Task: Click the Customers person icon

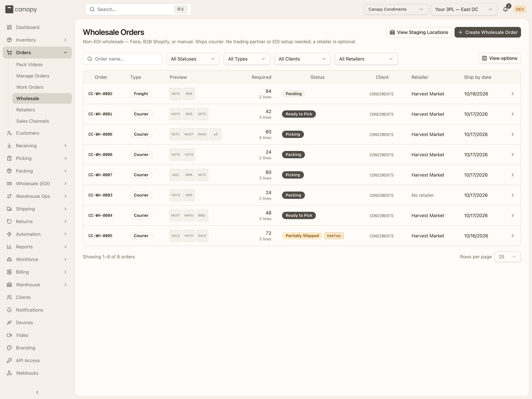Action: click(x=9, y=133)
